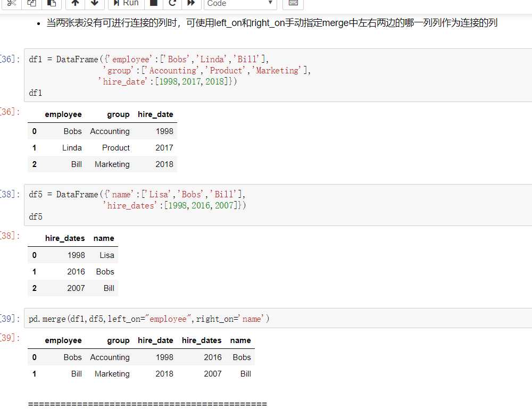Click 'Marketing' cell in merge output table
Viewport: 532px width, 409px height.
(112, 374)
